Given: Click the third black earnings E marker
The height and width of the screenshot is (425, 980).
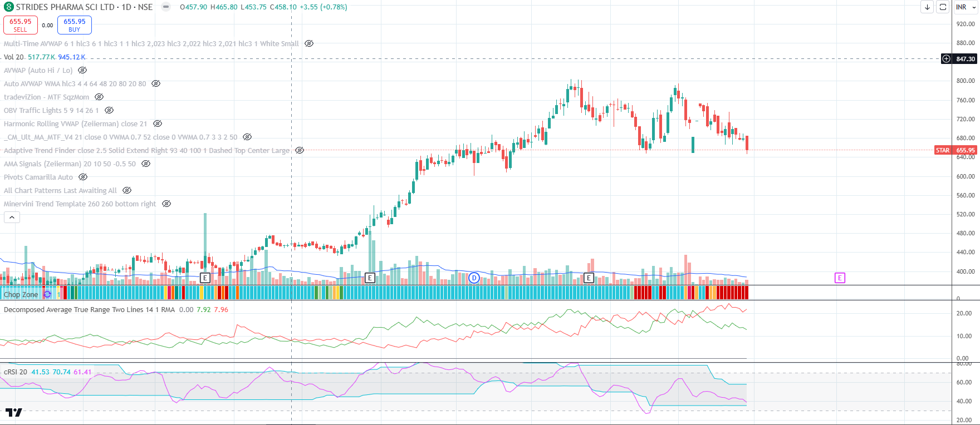Looking at the screenshot, I should pyautogui.click(x=589, y=278).
